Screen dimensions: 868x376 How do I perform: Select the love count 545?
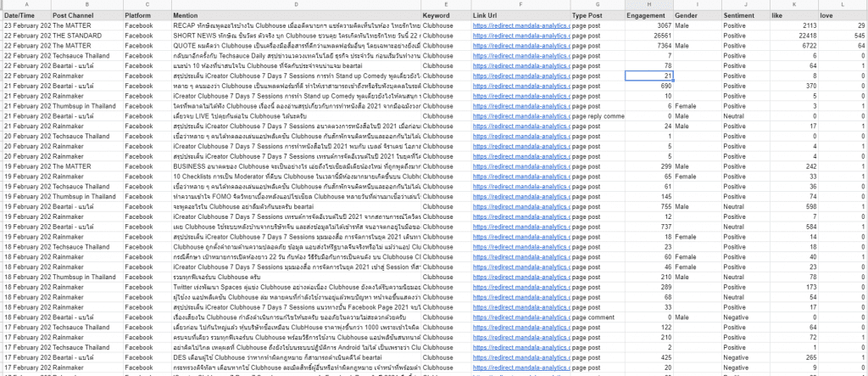click(843, 36)
